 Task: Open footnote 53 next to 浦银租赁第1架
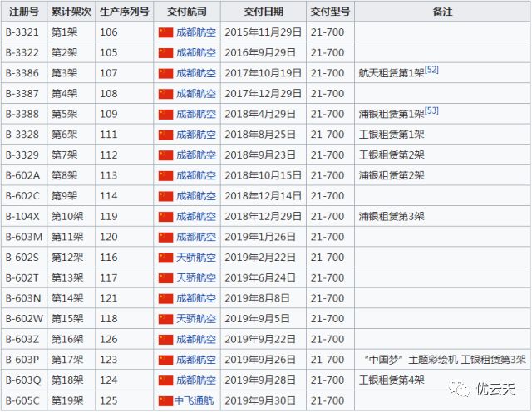tap(431, 111)
